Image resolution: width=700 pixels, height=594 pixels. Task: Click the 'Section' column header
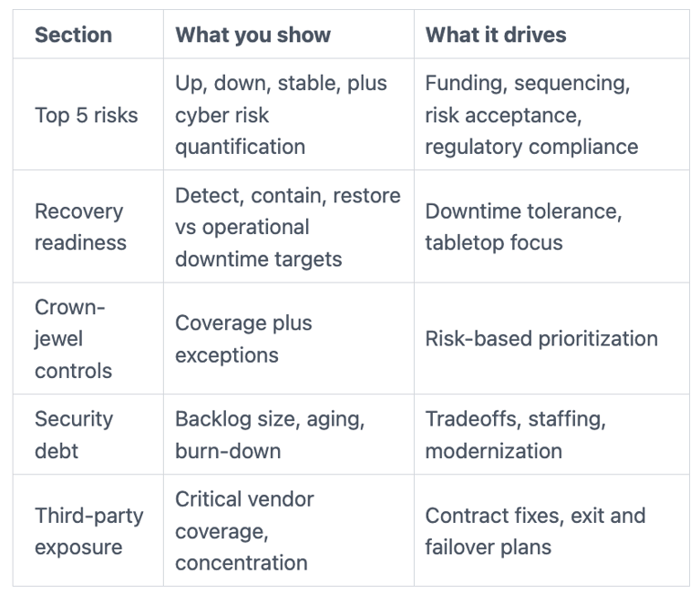pos(73,35)
